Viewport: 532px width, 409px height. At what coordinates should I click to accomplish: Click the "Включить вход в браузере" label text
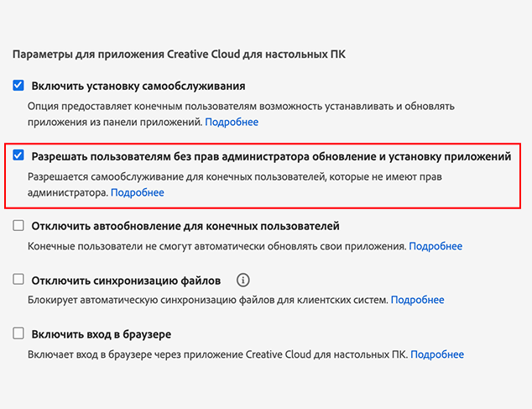coord(102,333)
